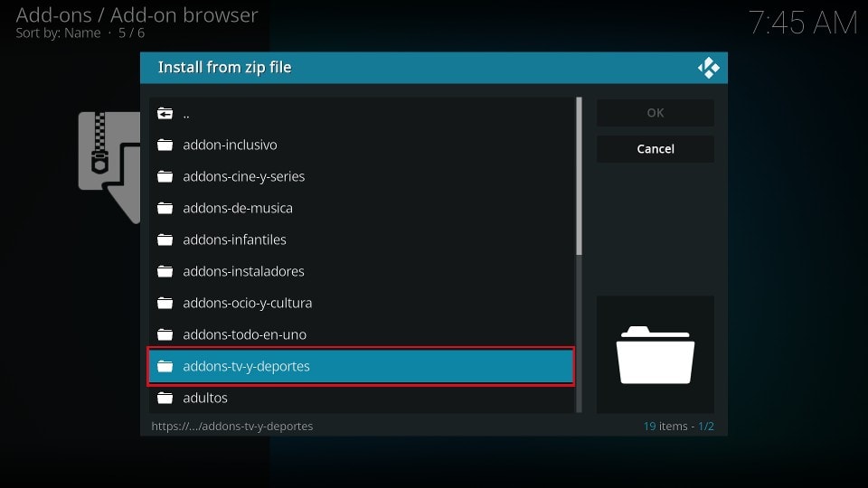This screenshot has height=488, width=868.
Task: Click the parent directory back-arrow icon
Action: coord(165,114)
